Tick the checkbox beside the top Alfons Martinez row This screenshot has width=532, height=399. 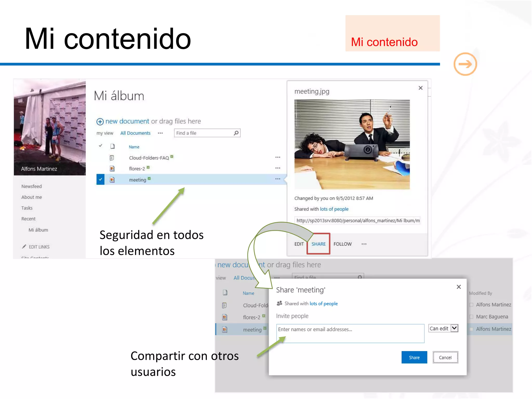tap(471, 305)
